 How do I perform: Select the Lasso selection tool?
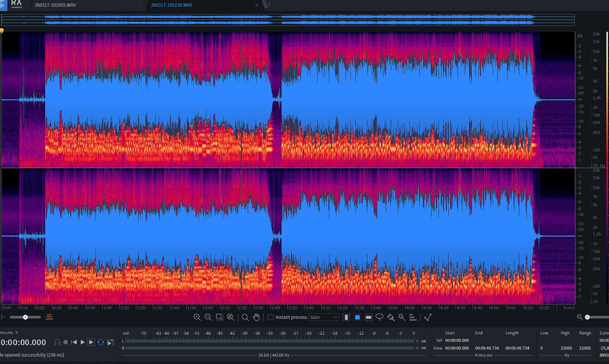point(380,317)
